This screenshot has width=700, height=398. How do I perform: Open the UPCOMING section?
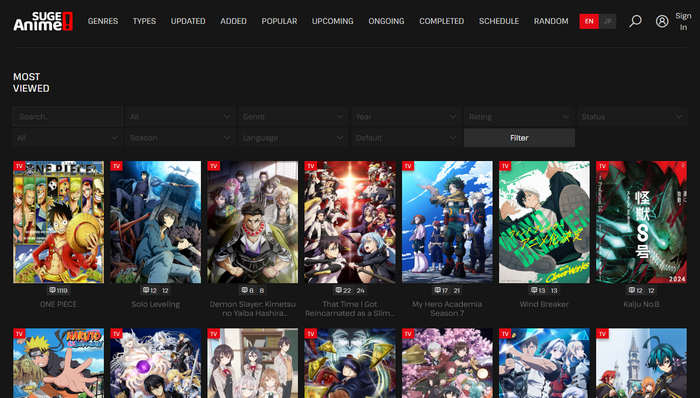[333, 21]
